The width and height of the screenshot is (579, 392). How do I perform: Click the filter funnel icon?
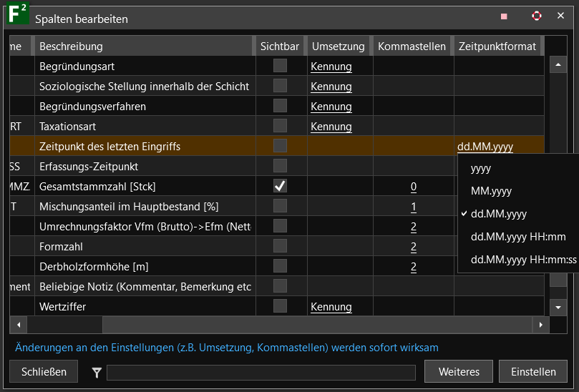(x=97, y=372)
